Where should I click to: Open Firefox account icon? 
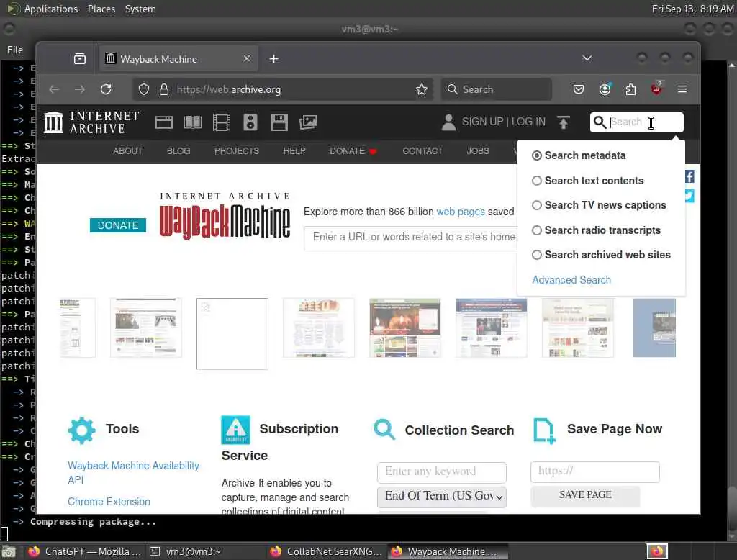click(x=605, y=89)
